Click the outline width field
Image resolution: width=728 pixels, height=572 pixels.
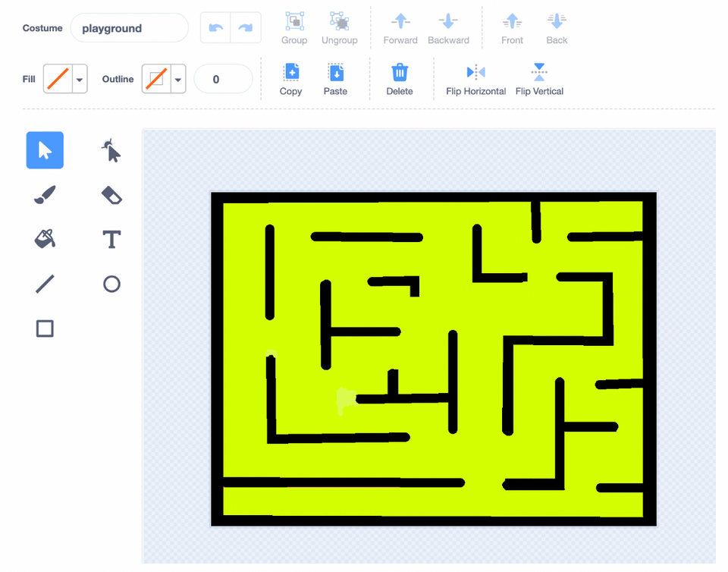click(223, 79)
